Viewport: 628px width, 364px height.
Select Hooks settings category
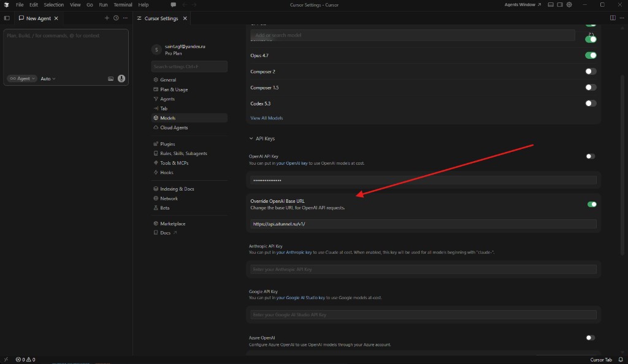[x=189, y=172]
